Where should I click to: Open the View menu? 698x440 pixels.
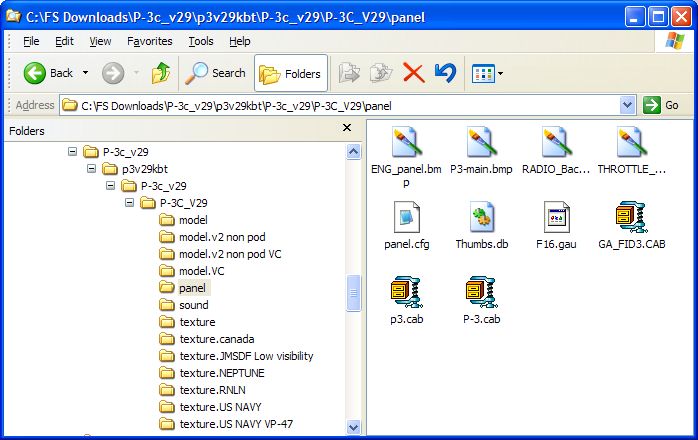click(100, 41)
